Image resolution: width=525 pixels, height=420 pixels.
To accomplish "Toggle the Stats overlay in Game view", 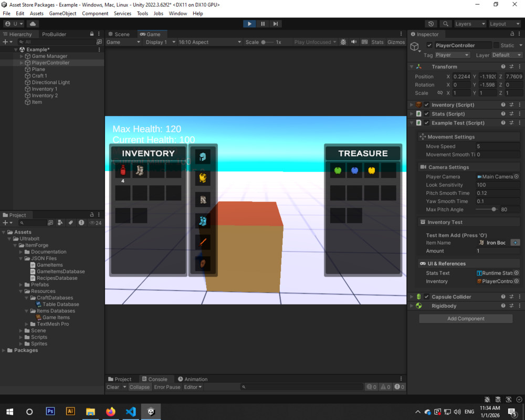I will (377, 42).
